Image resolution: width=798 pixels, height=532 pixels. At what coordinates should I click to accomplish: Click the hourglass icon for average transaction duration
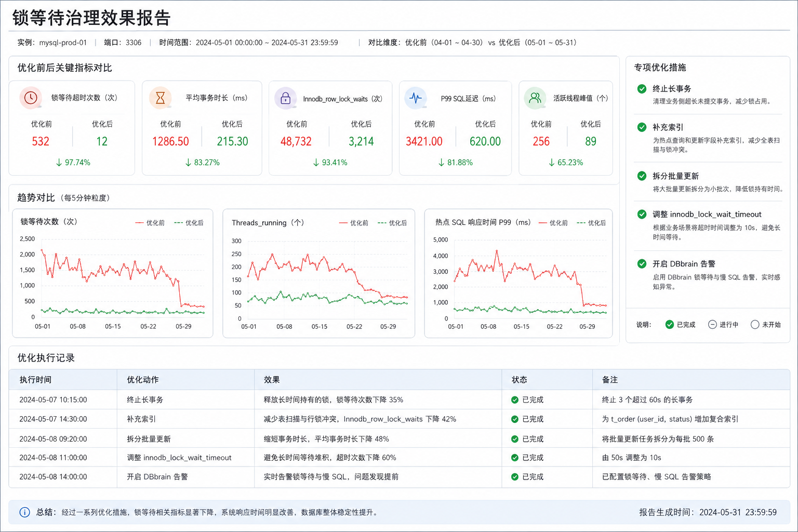(x=160, y=98)
